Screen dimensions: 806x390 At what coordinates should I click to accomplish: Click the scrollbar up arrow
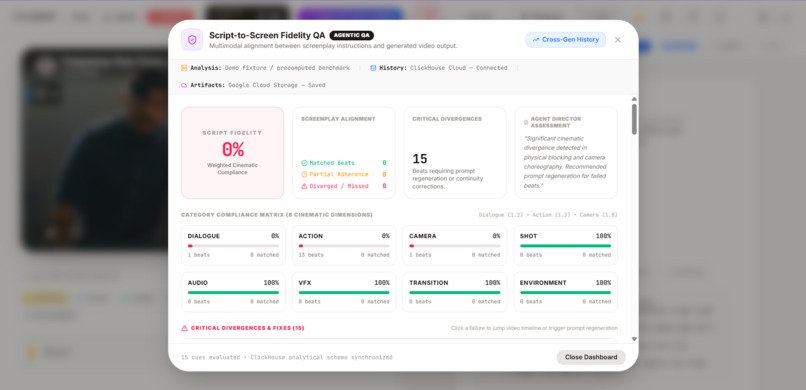coord(634,99)
